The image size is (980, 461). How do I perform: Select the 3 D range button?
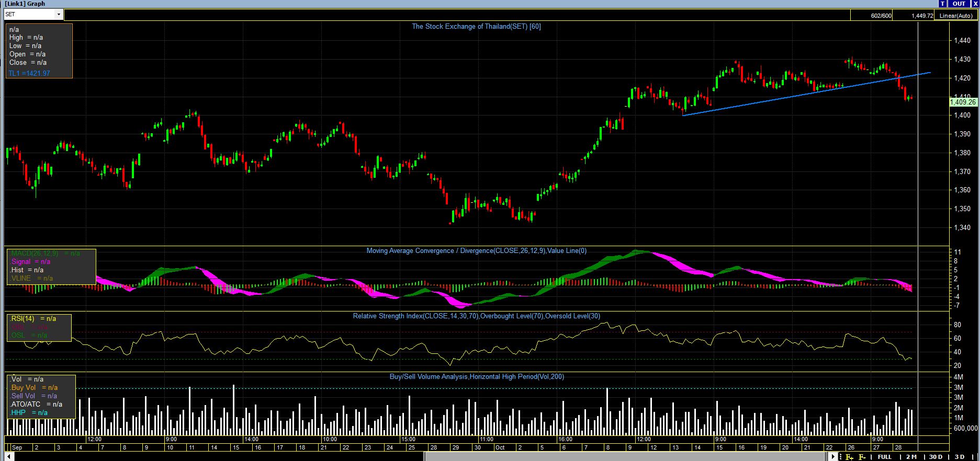[x=960, y=457]
